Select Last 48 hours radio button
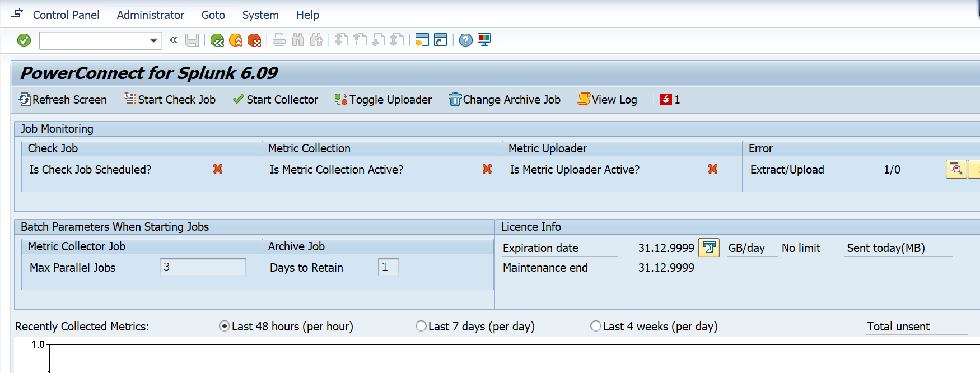Image resolution: width=980 pixels, height=373 pixels. tap(225, 326)
